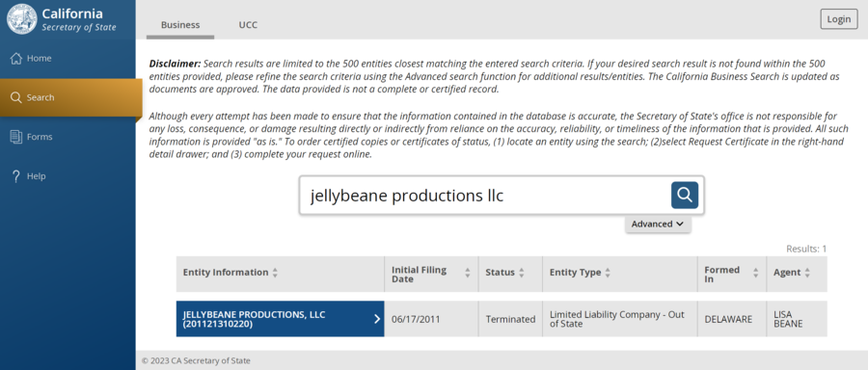The image size is (868, 370).
Task: Click the Agent column header
Action: tap(798, 274)
